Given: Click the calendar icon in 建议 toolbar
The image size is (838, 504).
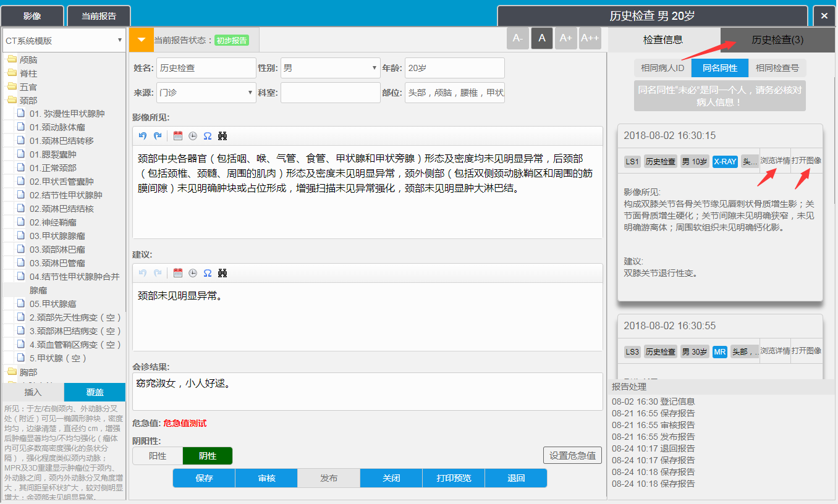Looking at the screenshot, I should 178,273.
